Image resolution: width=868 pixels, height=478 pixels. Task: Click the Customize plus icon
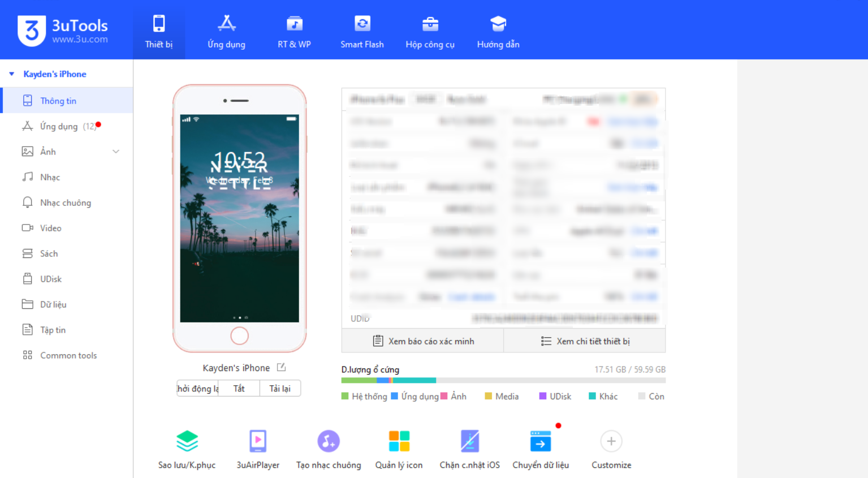coord(611,442)
